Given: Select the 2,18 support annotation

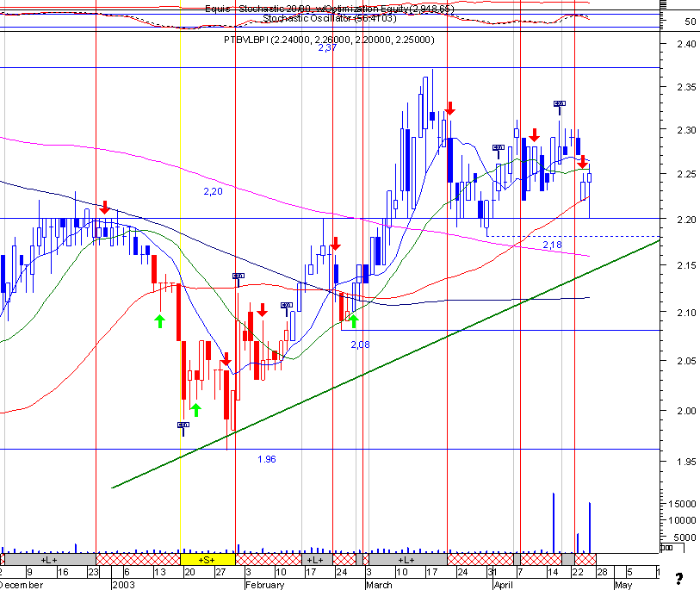Looking at the screenshot, I should 552,245.
